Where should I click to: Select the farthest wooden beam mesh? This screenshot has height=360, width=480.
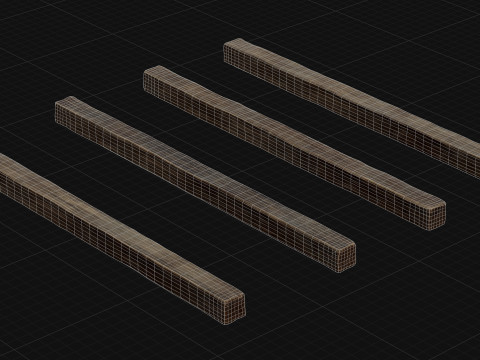[x=353, y=107]
